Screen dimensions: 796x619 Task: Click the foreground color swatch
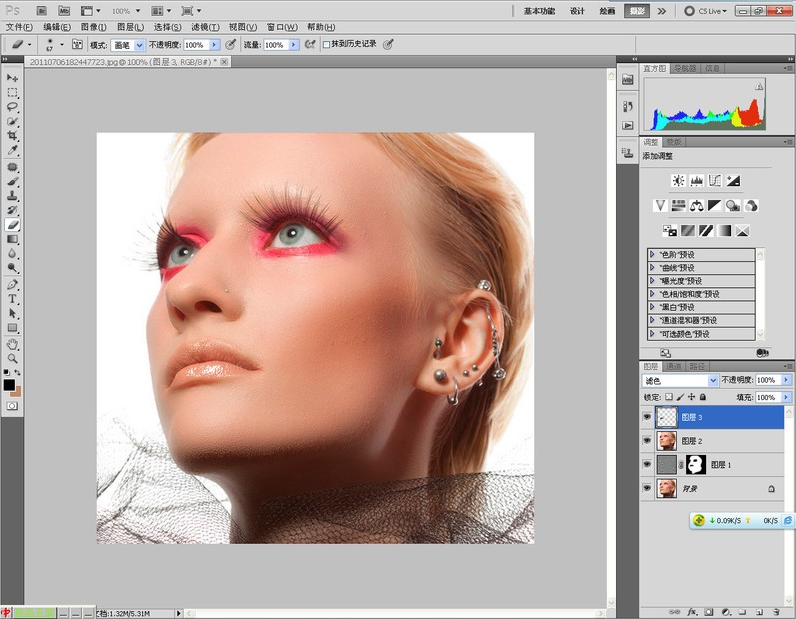coord(9,384)
